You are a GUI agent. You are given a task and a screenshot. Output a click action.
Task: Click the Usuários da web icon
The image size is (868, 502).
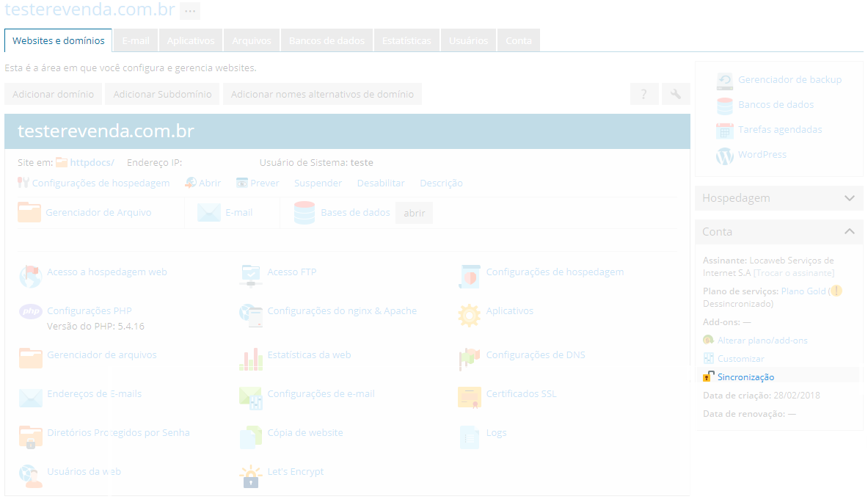pos(30,476)
